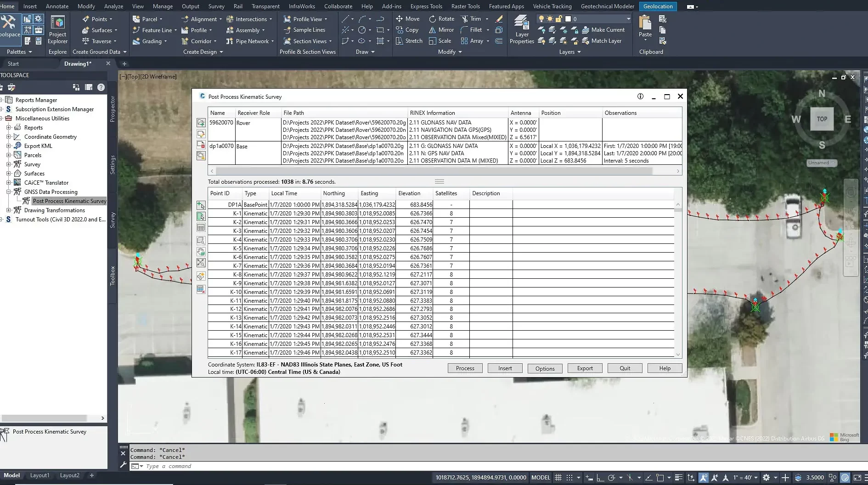868x485 pixels.
Task: Click the command line input field
Action: pyautogui.click(x=276, y=466)
